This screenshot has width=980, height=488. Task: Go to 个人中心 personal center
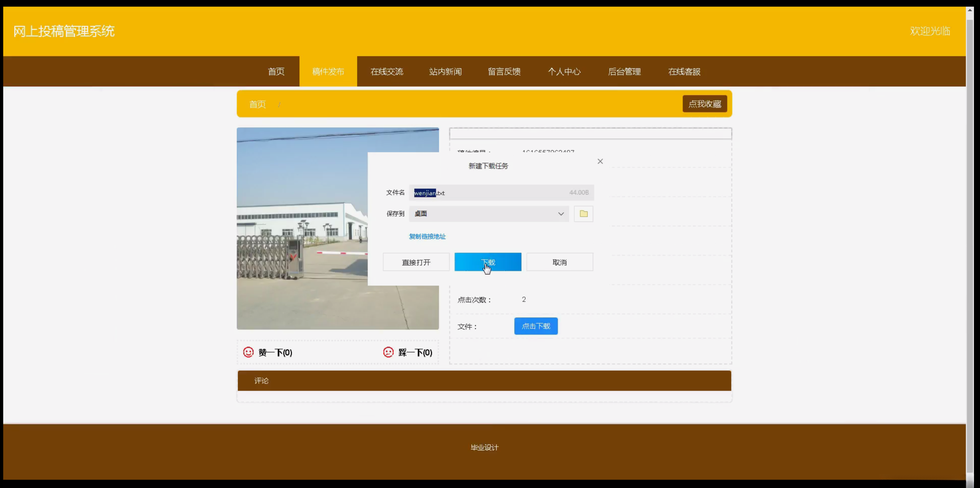point(564,72)
